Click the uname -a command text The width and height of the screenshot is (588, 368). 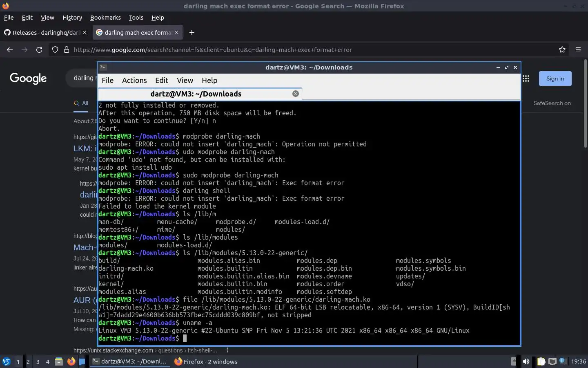(x=197, y=323)
